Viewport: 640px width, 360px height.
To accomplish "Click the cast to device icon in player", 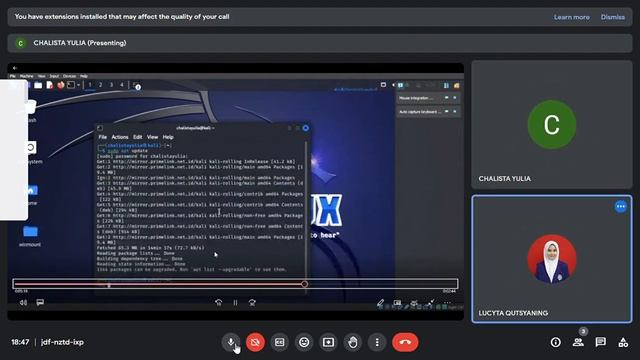I will pos(414,302).
